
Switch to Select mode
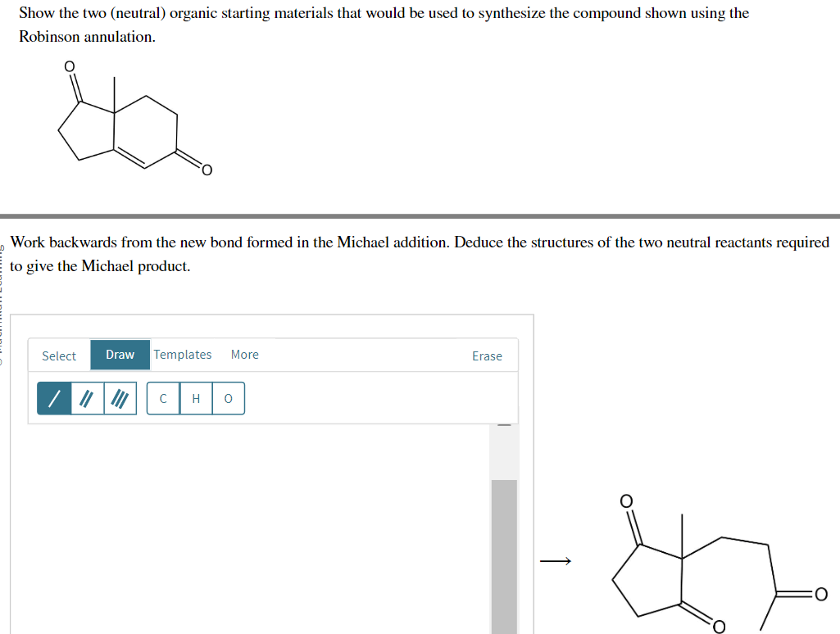tap(58, 355)
